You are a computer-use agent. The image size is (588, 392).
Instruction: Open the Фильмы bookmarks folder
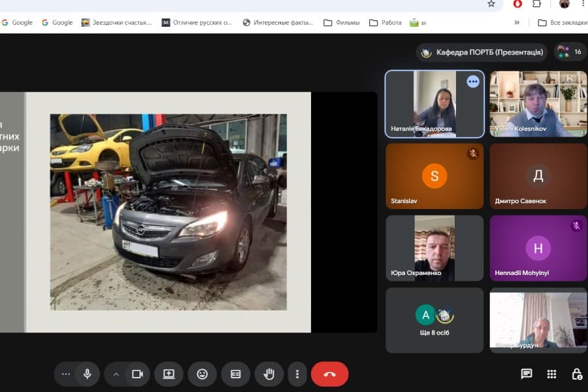click(342, 22)
